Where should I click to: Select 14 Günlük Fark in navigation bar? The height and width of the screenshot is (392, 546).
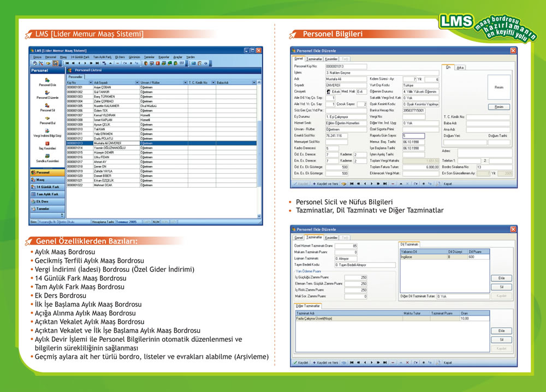(48, 187)
